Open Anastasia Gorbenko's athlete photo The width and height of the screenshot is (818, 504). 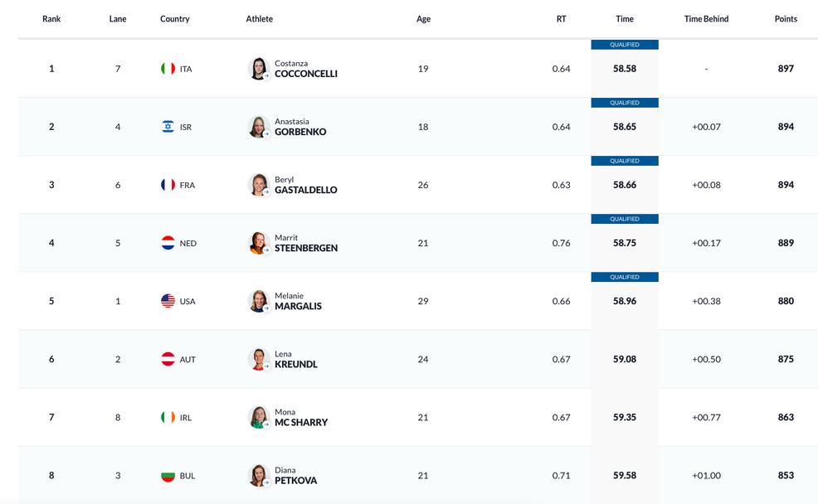[x=259, y=127]
